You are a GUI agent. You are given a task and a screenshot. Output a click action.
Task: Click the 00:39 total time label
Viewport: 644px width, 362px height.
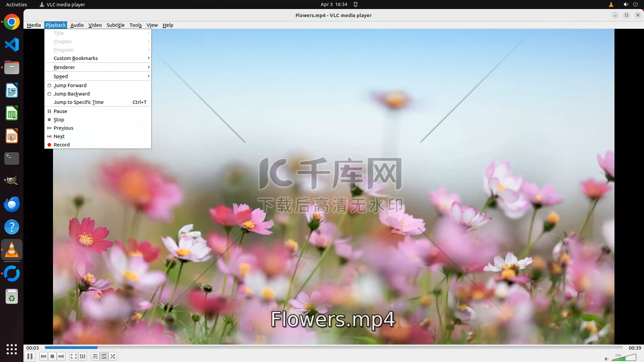coord(635,348)
